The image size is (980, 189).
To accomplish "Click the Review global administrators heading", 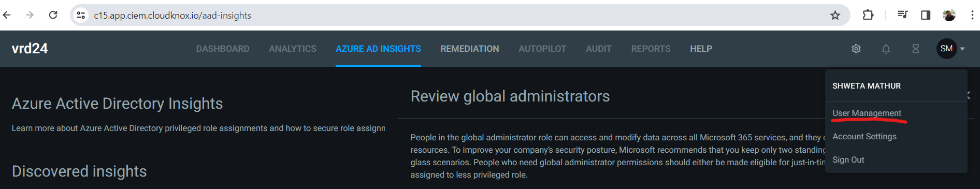I will [x=510, y=96].
